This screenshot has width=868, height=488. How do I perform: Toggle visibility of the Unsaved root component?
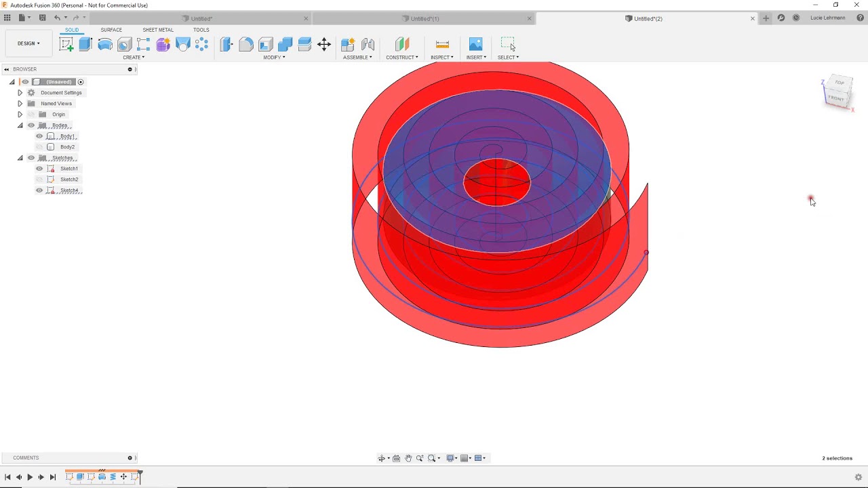point(26,82)
